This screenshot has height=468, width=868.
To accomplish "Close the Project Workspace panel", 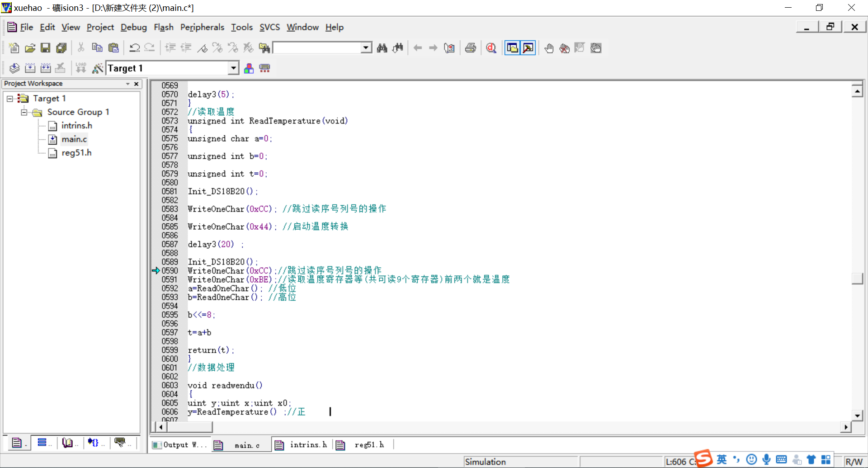I will (x=136, y=84).
